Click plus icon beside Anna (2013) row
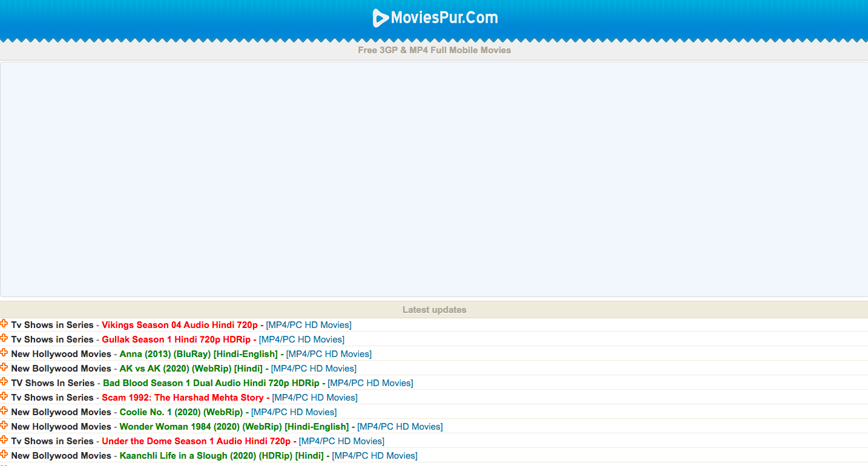The image size is (868, 466). (4, 353)
